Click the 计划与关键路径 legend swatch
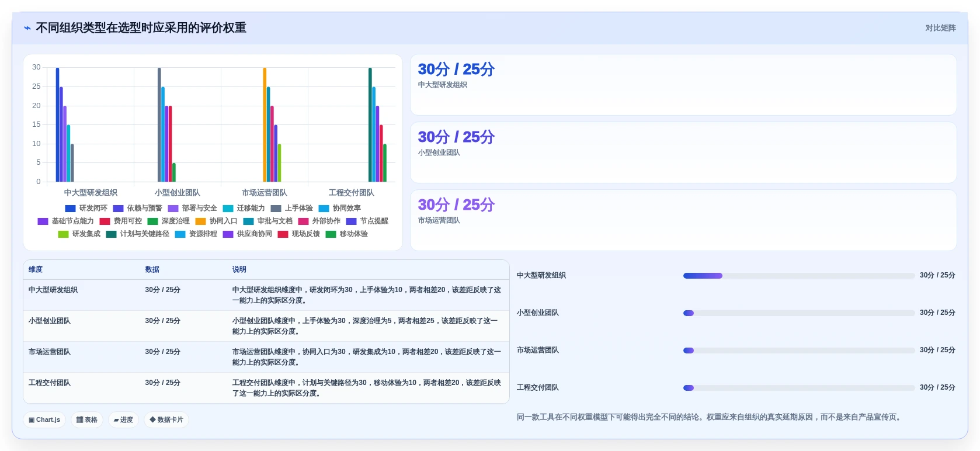The height and width of the screenshot is (451, 980). (111, 234)
